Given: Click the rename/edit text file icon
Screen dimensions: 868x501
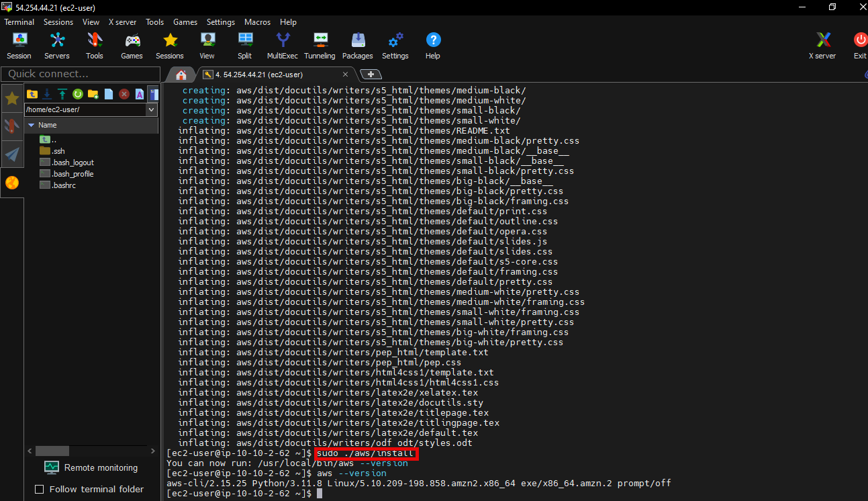Looking at the screenshot, I should coord(140,94).
